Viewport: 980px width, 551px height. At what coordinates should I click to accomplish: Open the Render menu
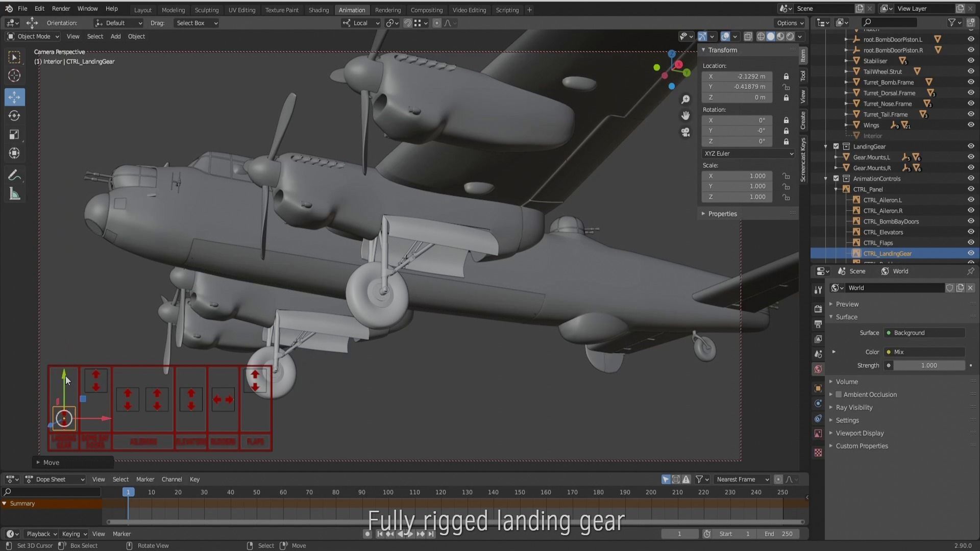coord(61,9)
